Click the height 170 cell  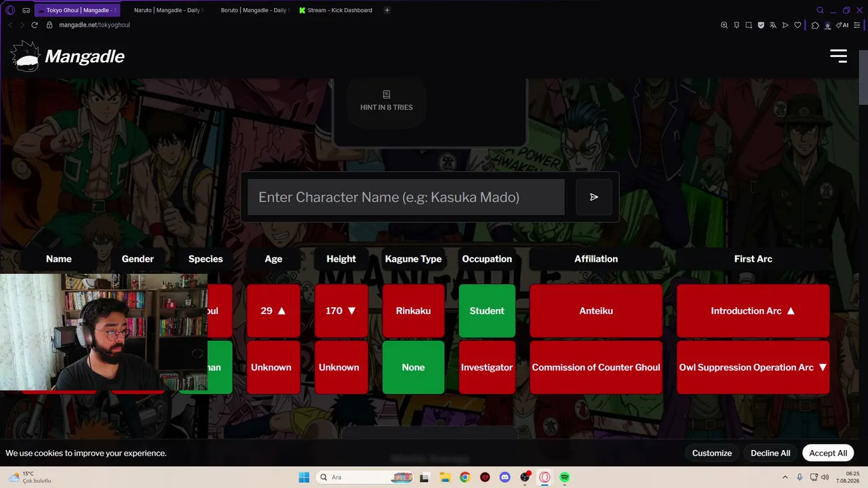pos(341,311)
